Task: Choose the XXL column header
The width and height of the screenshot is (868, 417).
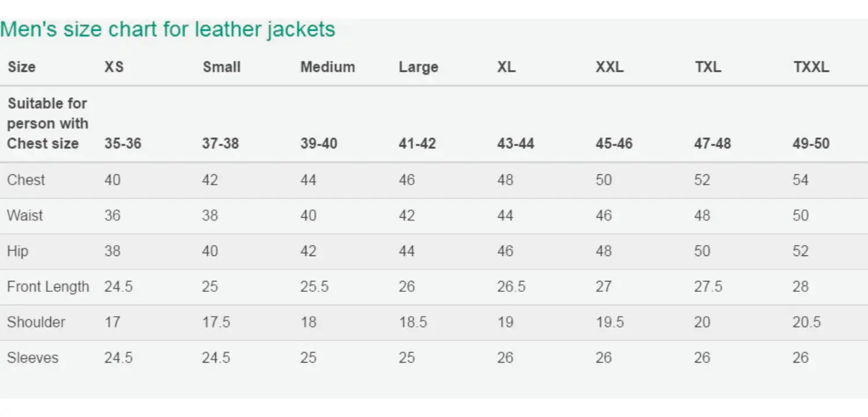Action: tap(610, 67)
